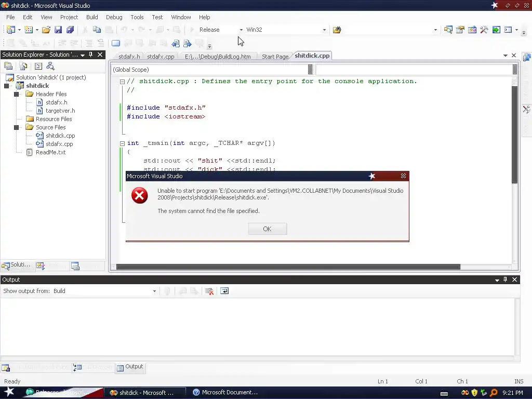Click the Save All icon
532x399 pixels.
(x=70, y=30)
